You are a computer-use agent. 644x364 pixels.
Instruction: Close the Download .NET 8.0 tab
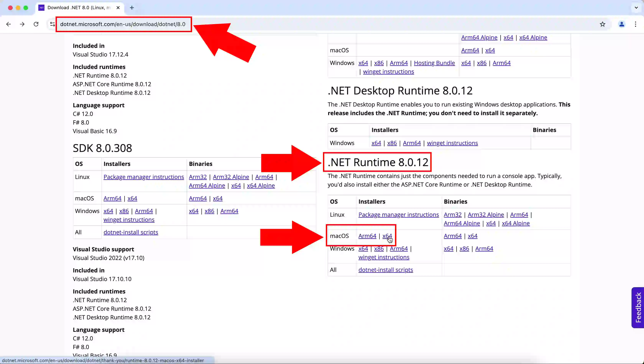(118, 8)
